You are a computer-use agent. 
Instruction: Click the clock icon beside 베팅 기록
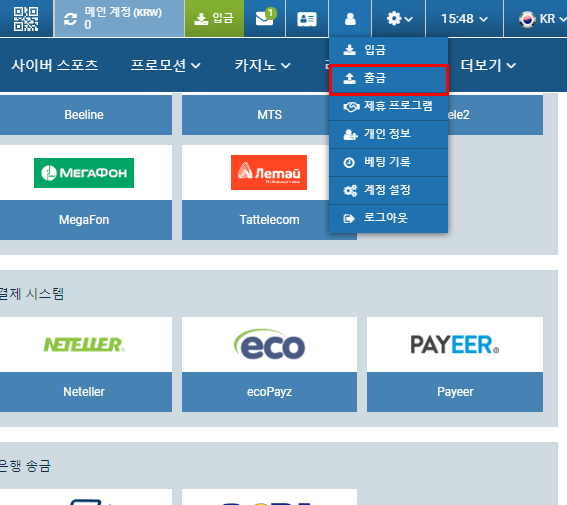tap(349, 163)
